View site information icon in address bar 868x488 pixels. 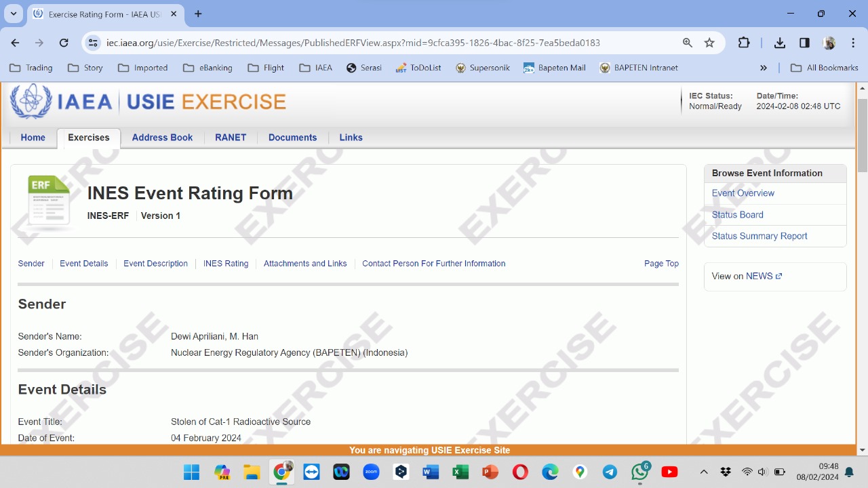(94, 43)
